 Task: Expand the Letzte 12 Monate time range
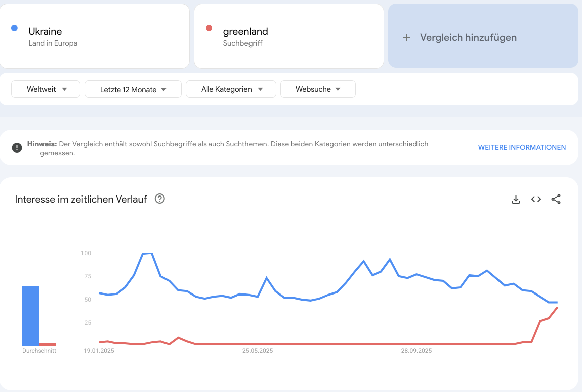pos(133,90)
